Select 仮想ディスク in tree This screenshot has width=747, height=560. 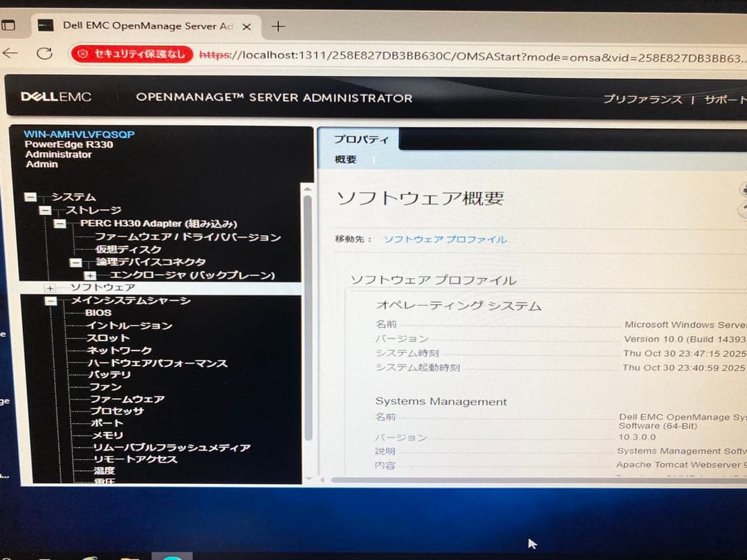pos(128,250)
